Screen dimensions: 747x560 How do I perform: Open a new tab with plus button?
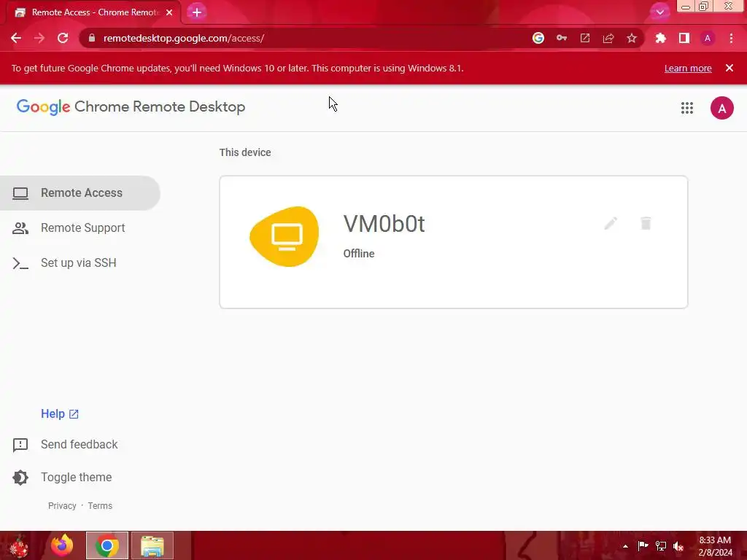click(x=197, y=12)
